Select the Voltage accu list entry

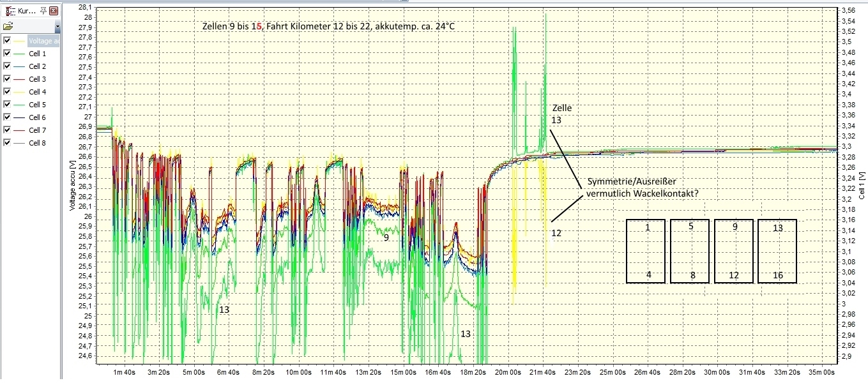44,41
